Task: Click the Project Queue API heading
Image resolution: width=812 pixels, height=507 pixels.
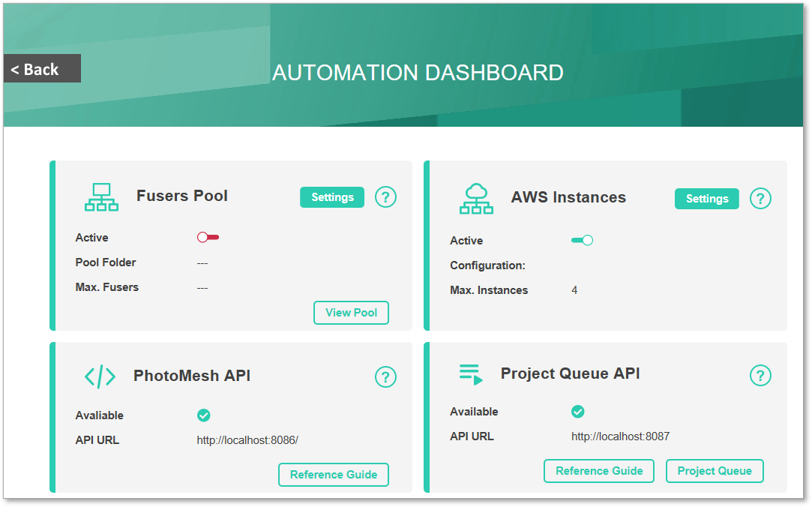Action: [570, 373]
